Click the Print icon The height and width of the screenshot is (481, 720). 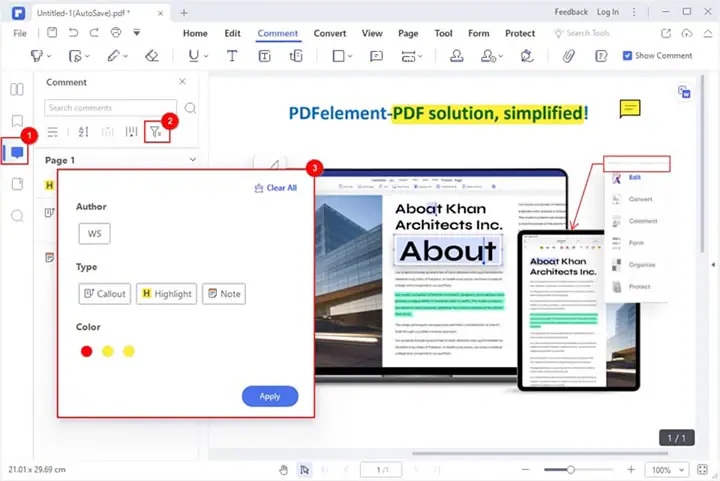[116, 33]
